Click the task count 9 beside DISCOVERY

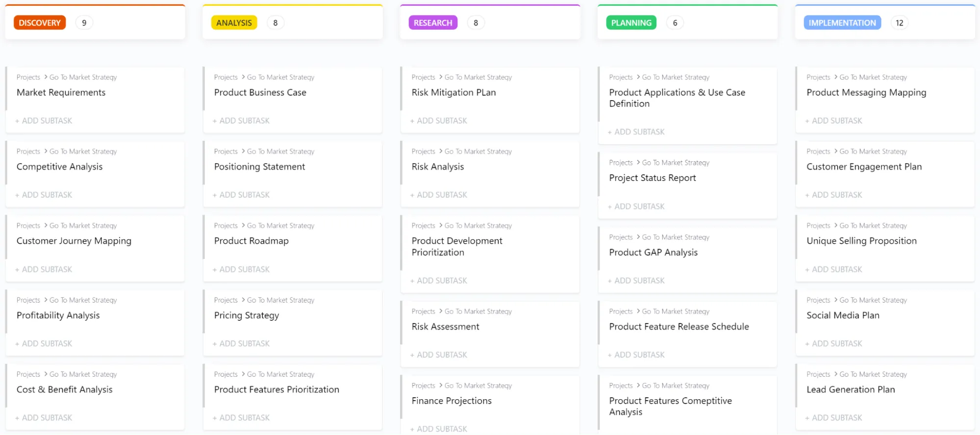[x=84, y=23]
